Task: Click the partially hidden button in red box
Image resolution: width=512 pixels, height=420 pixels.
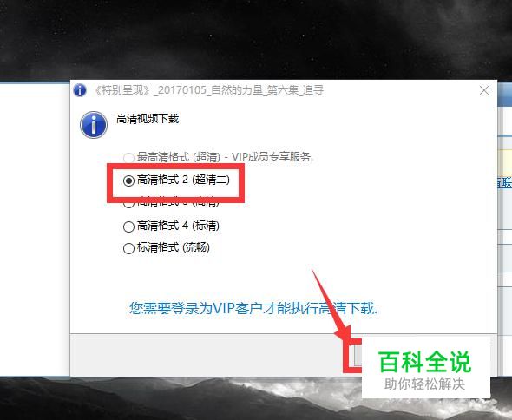Action: point(358,355)
